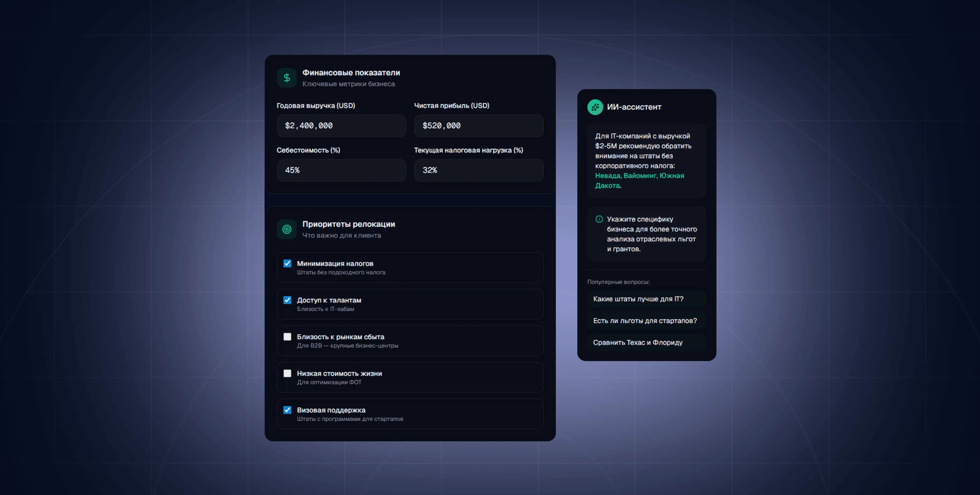980x495 pixels.
Task: Click the Доступ к талантам label text
Action: [x=329, y=300]
